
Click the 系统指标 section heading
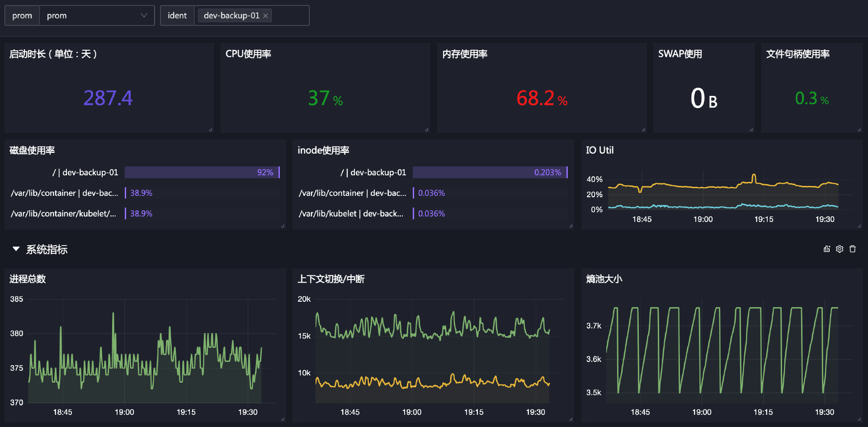(47, 249)
